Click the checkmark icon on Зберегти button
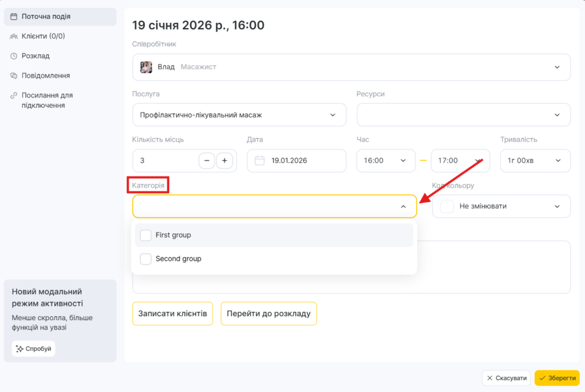Viewport: 585px width, 392px height. (542, 378)
